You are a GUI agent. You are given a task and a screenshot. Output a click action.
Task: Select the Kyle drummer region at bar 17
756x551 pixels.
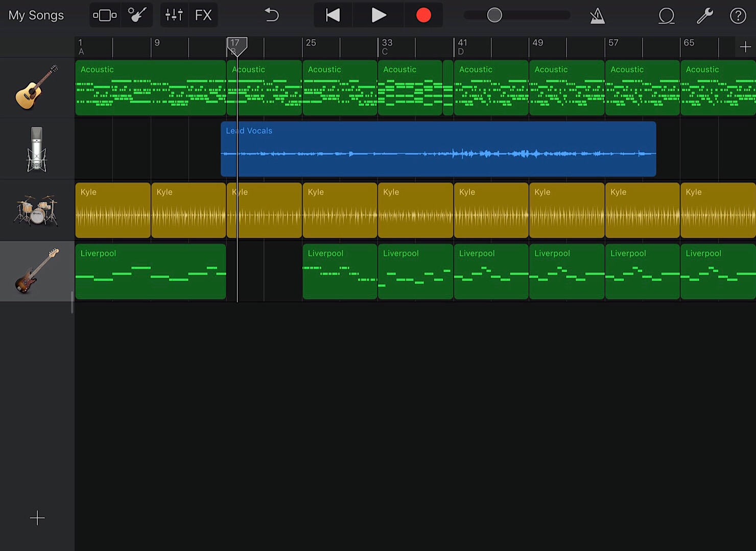coord(265,210)
